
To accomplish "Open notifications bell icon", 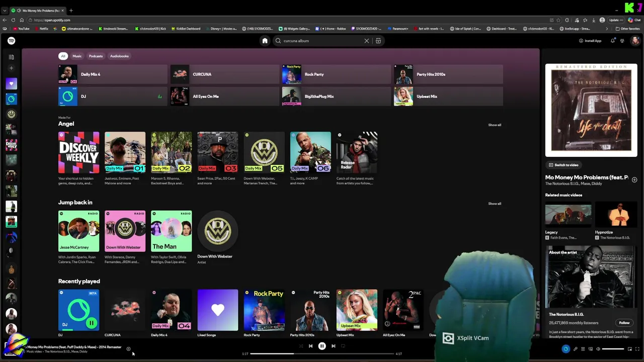I will (x=612, y=41).
